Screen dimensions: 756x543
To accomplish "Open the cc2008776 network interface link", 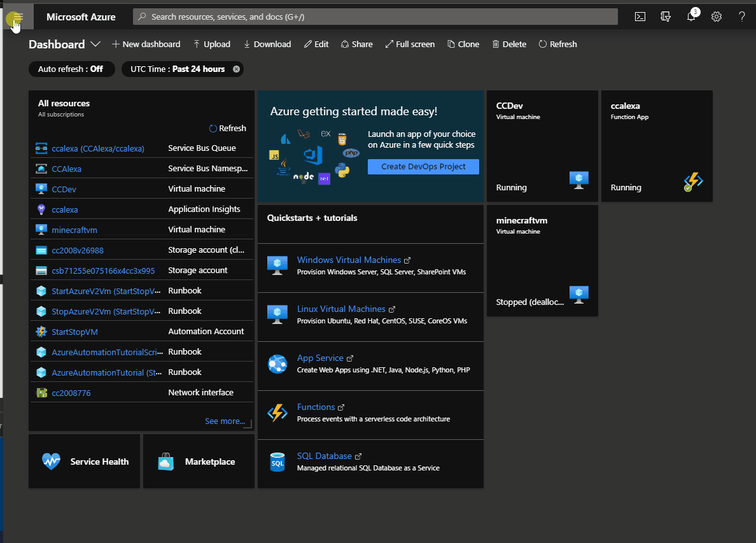I will pyautogui.click(x=71, y=393).
